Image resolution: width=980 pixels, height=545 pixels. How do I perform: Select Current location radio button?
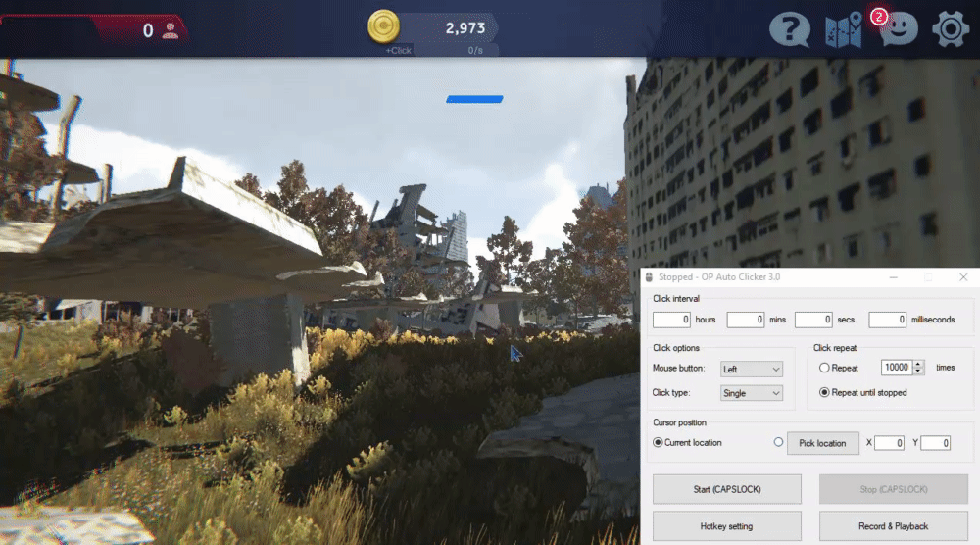coord(658,442)
